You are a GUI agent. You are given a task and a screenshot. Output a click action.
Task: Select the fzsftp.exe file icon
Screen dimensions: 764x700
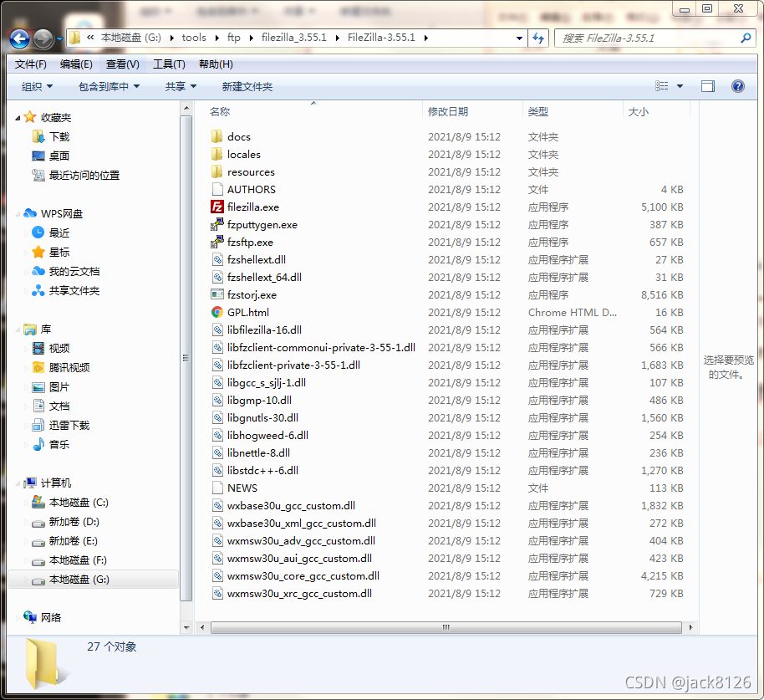pos(216,242)
